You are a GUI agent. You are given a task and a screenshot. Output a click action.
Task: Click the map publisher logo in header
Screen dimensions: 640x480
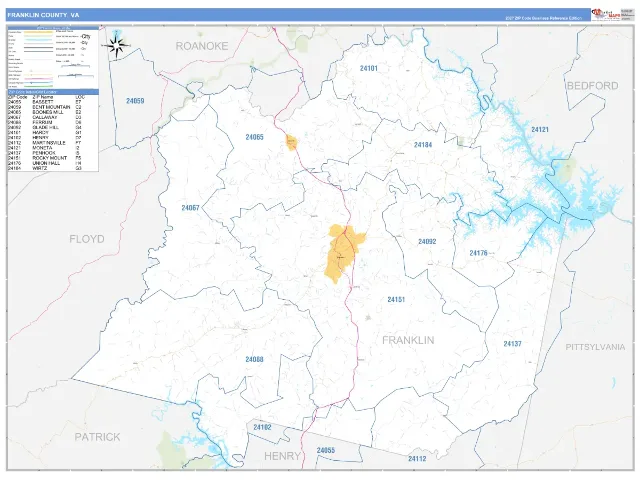(x=606, y=14)
